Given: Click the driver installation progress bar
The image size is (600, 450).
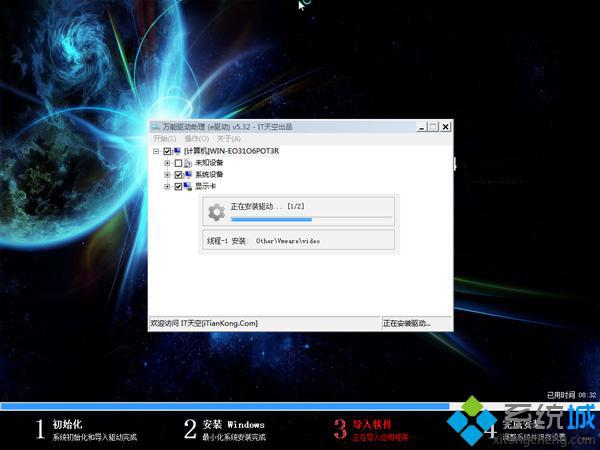Looking at the screenshot, I should pos(310,217).
